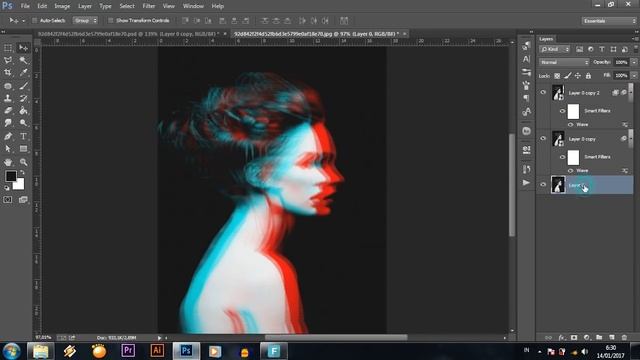Select the Spot Healing Brush tool
The height and width of the screenshot is (360, 640).
point(8,86)
